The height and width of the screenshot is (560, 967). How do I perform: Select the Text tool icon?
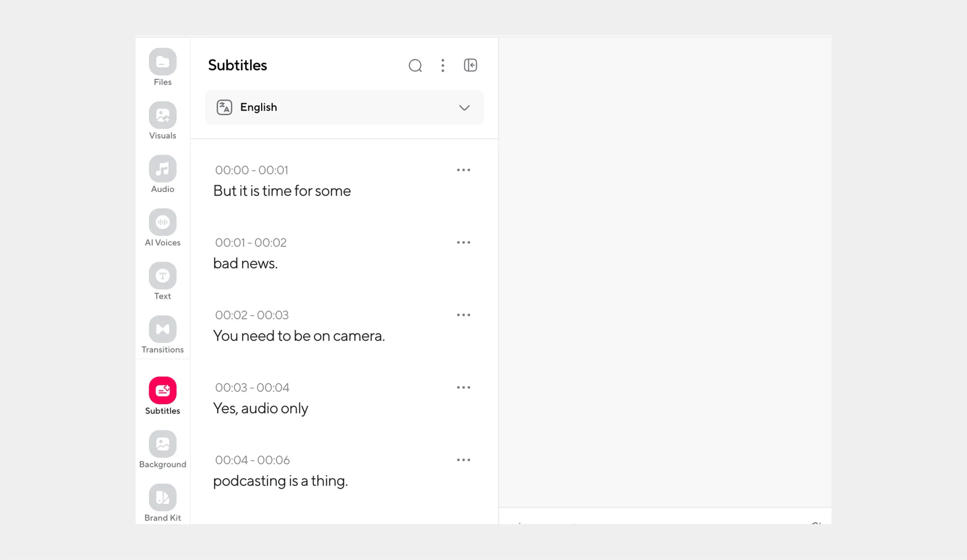[162, 276]
